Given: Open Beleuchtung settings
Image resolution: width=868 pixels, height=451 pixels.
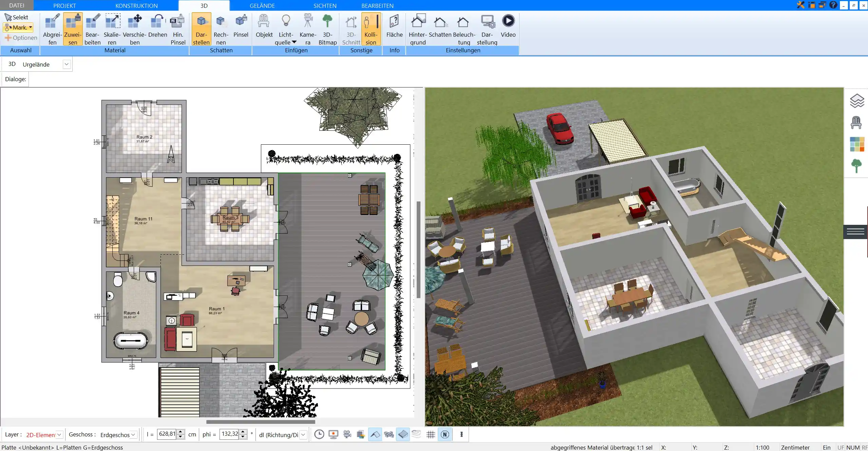Looking at the screenshot, I should coord(464,29).
